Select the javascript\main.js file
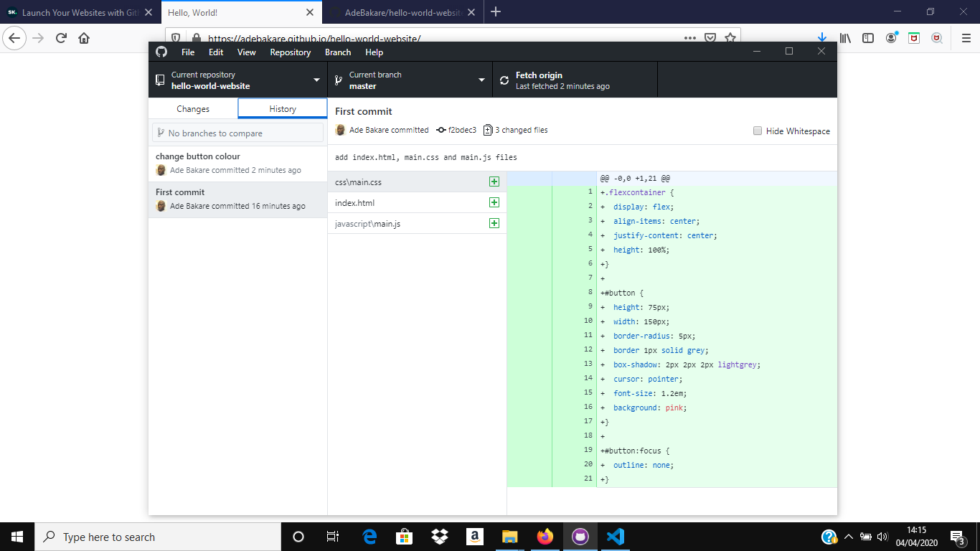The image size is (980, 551). tap(417, 223)
